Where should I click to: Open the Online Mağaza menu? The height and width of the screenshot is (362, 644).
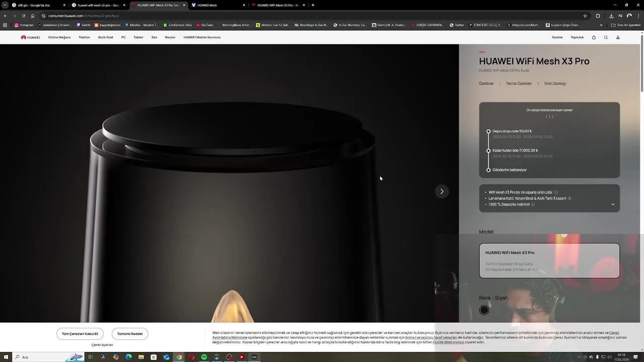click(x=59, y=37)
